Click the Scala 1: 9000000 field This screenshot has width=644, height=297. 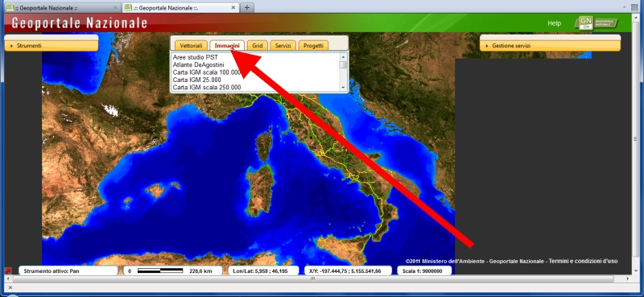click(424, 271)
